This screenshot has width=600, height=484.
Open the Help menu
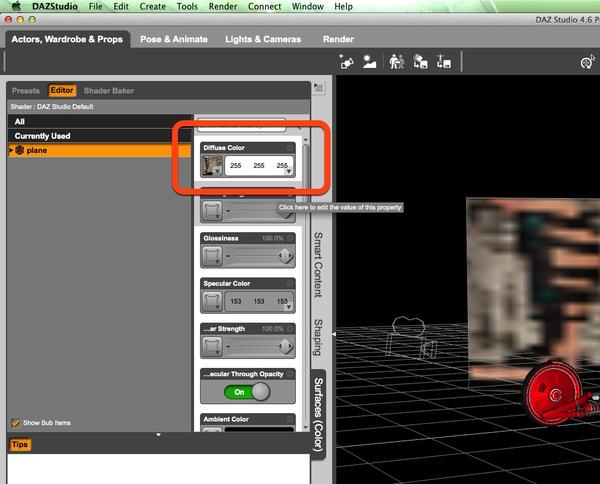coord(343,7)
